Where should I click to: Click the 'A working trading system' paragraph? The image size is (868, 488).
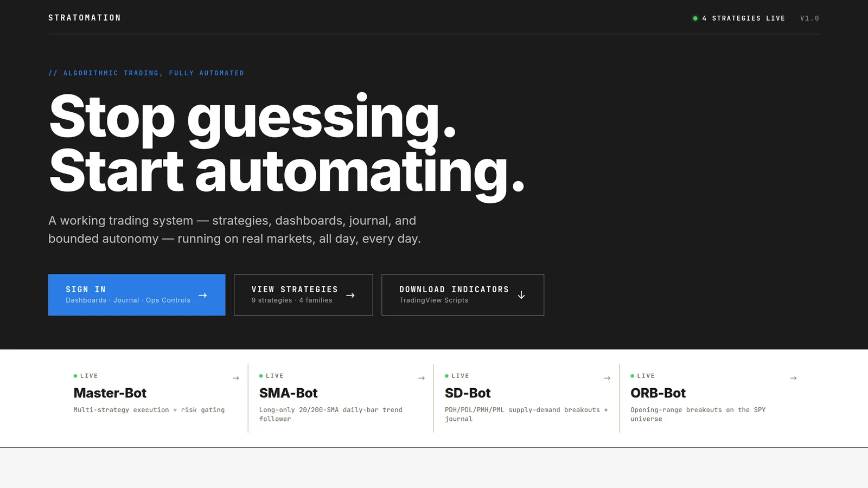[x=234, y=229]
